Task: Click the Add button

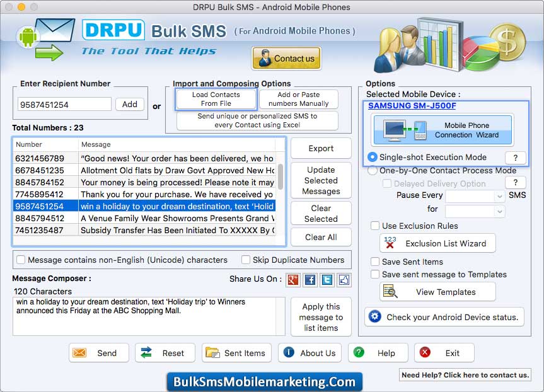Action: click(x=129, y=104)
